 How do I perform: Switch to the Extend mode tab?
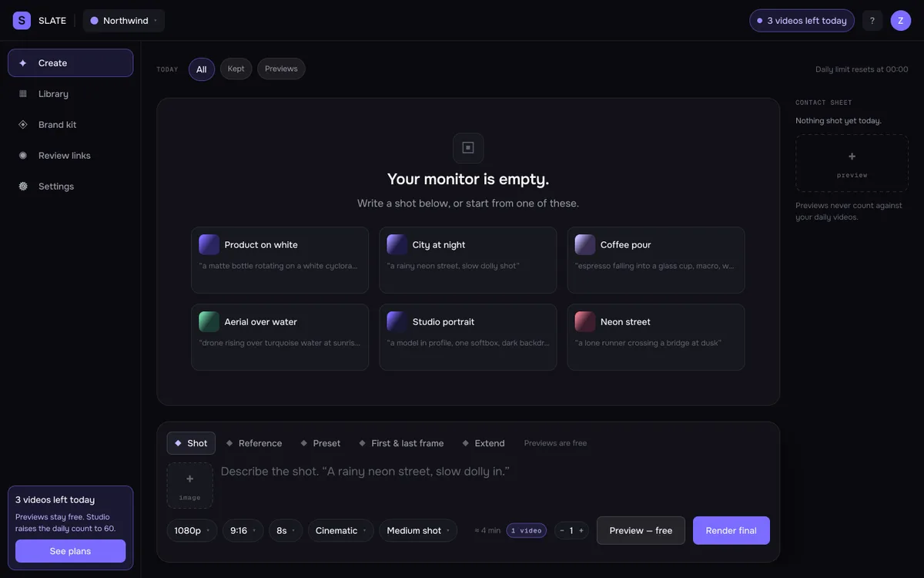(x=484, y=443)
